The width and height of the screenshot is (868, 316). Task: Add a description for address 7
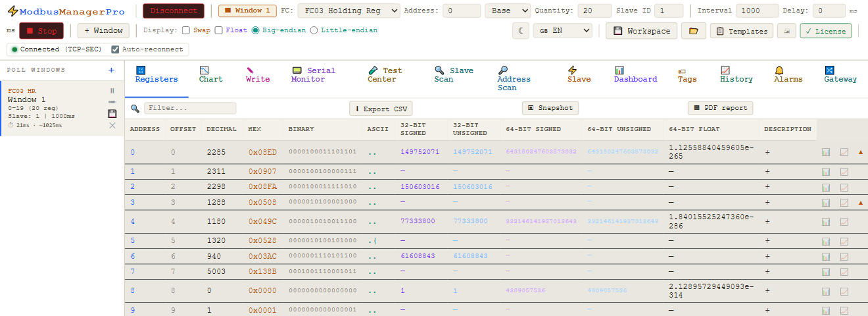pos(767,271)
